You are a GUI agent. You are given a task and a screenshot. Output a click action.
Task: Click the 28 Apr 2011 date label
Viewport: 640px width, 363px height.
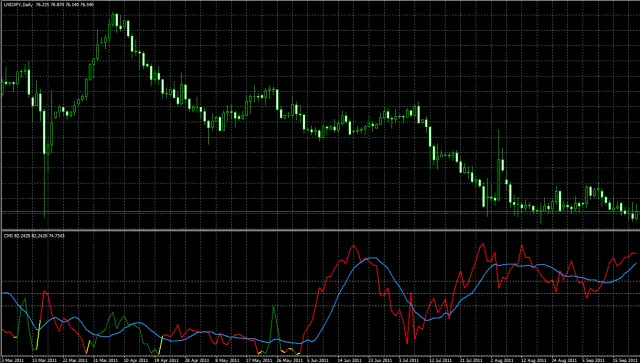197,360
